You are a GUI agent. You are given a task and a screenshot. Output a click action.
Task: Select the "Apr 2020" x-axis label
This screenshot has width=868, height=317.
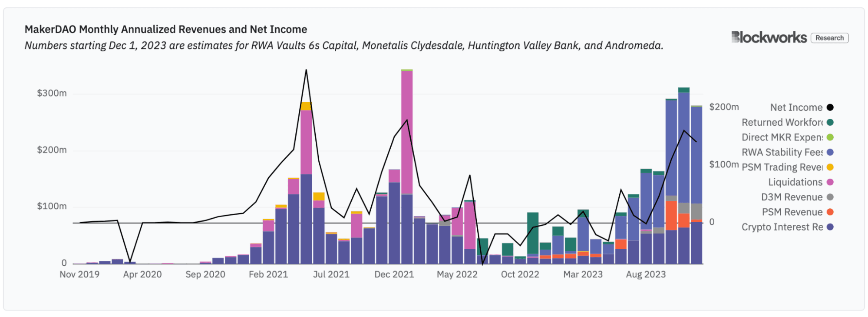click(142, 274)
